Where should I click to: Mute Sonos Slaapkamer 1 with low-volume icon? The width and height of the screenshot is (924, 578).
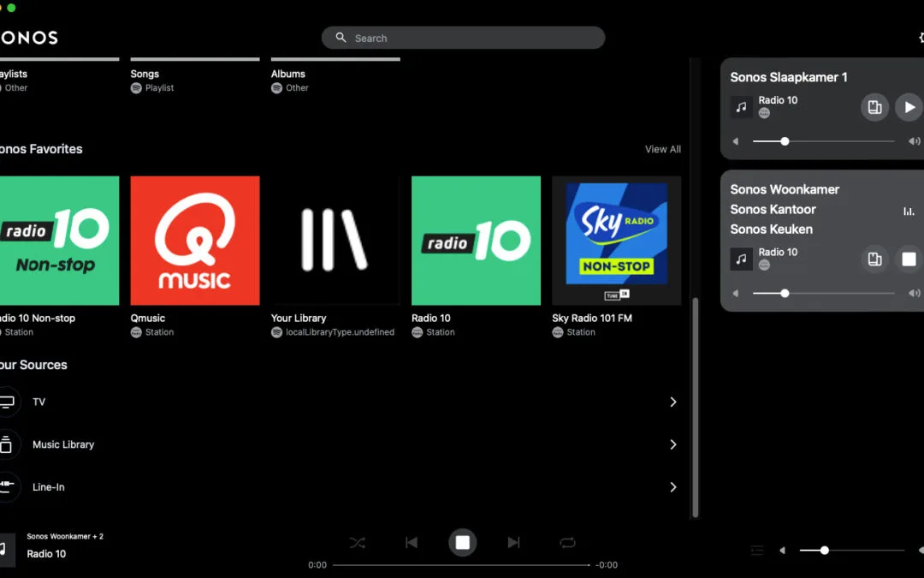(x=736, y=141)
